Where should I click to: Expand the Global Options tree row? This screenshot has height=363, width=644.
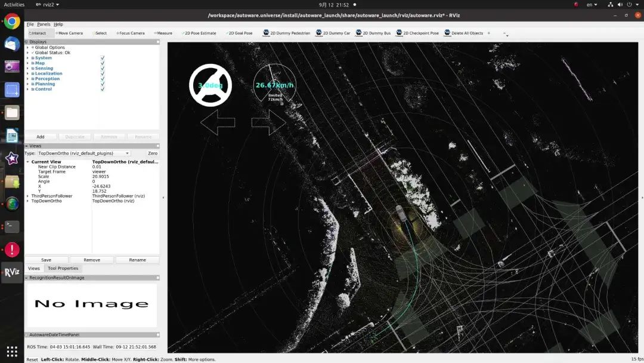click(x=27, y=48)
